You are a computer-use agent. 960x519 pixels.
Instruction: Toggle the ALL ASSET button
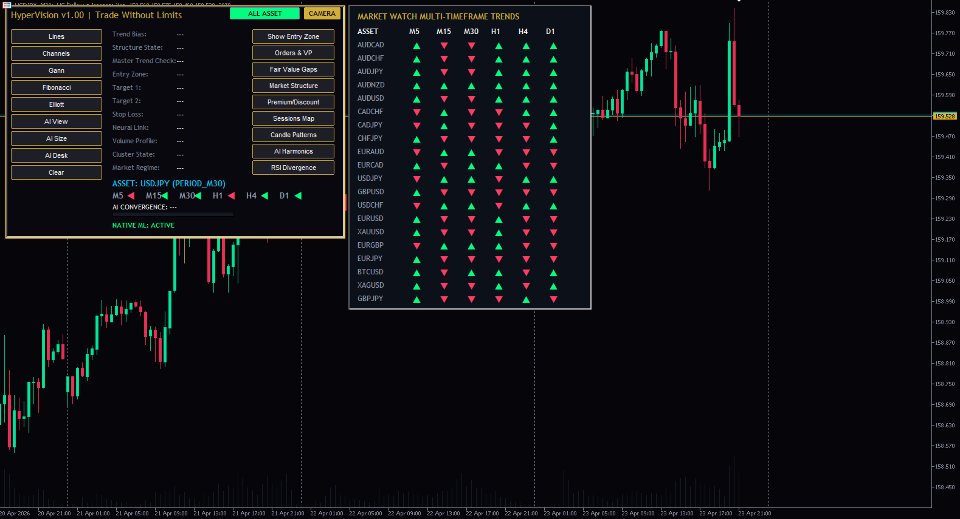point(264,13)
